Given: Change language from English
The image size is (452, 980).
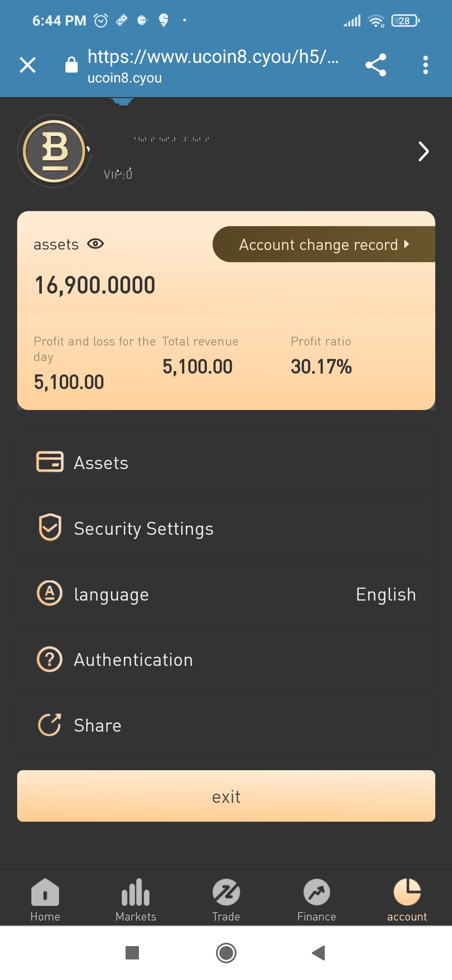Looking at the screenshot, I should point(385,594).
